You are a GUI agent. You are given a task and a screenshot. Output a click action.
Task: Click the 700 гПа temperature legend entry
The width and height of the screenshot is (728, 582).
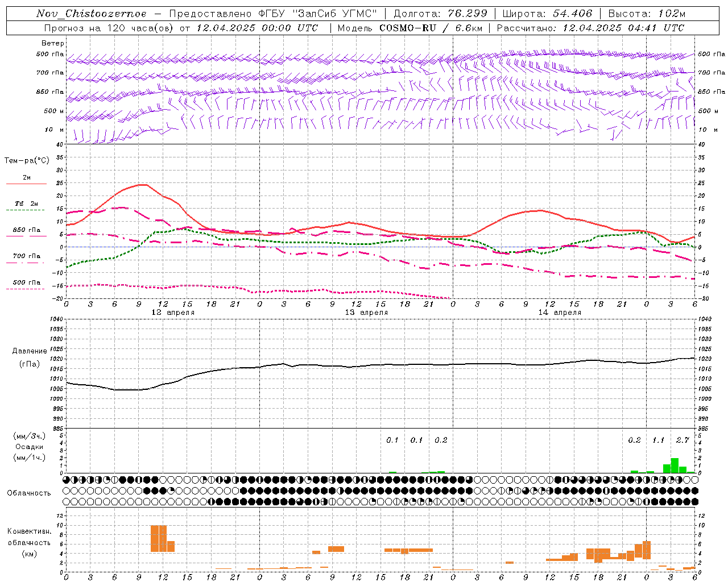tap(26, 256)
